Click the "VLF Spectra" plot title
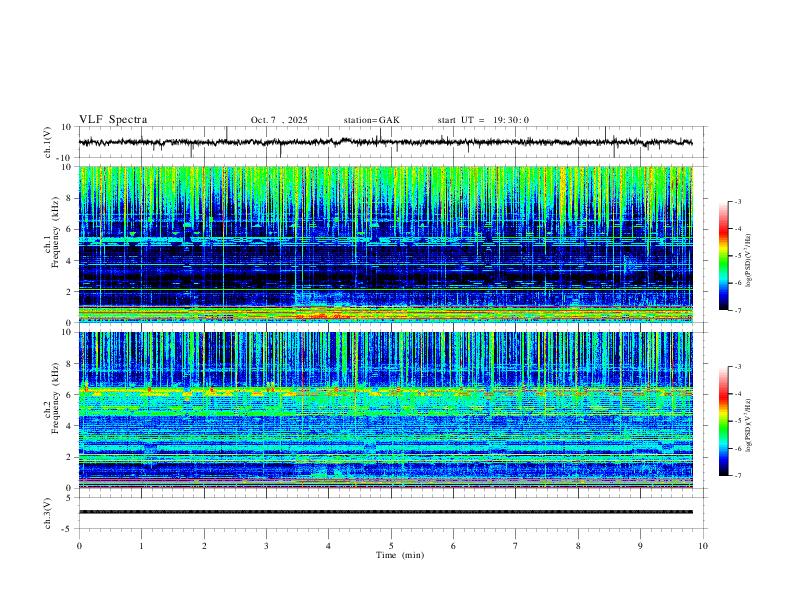 [113, 120]
